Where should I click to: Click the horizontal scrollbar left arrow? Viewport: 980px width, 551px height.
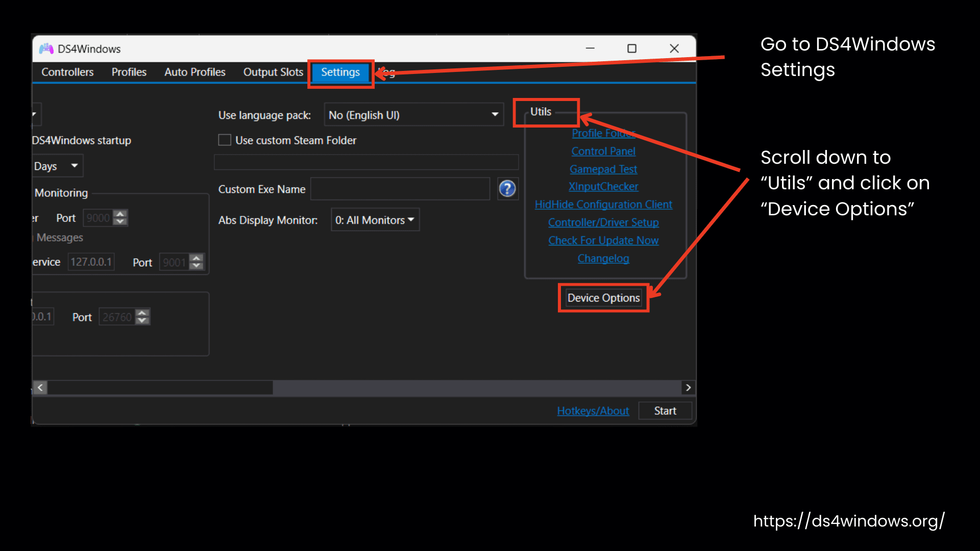tap(40, 388)
